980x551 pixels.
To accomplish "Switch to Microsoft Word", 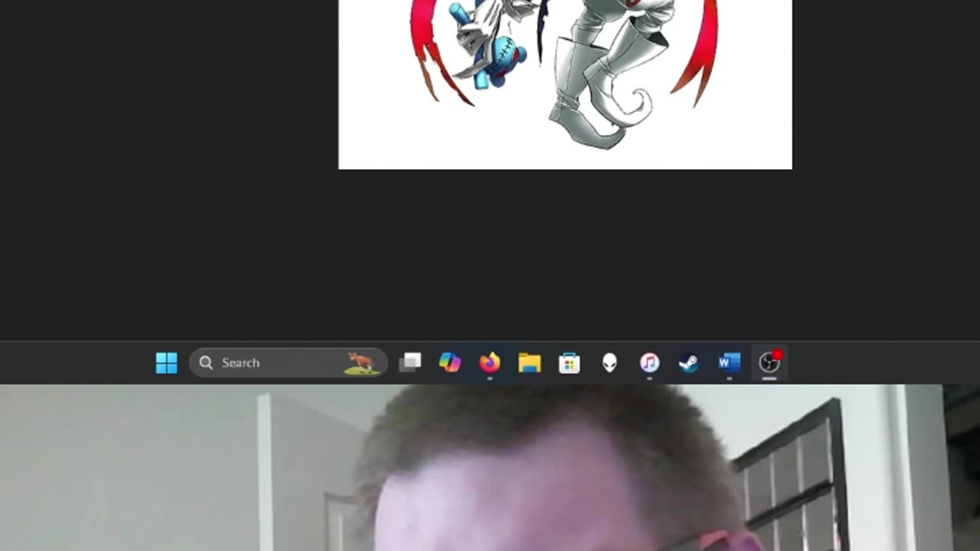I will click(x=729, y=363).
